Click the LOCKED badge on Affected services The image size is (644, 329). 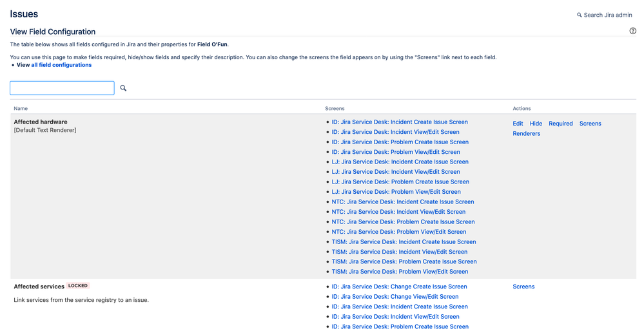(78, 285)
